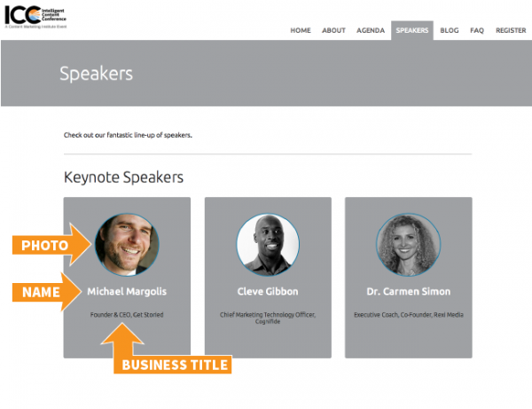Select the SPEAKERS tab
532x409 pixels.
tap(412, 30)
